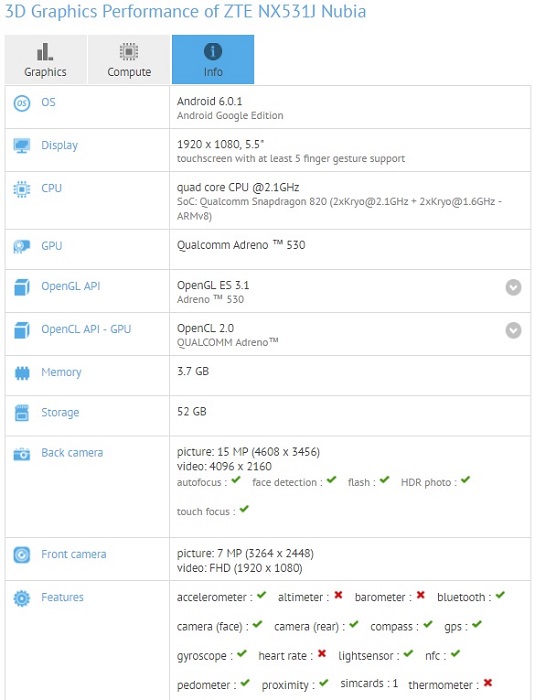Viewport: 535px width, 700px height.
Task: Click the OpenCL API cube icon
Action: (x=22, y=330)
